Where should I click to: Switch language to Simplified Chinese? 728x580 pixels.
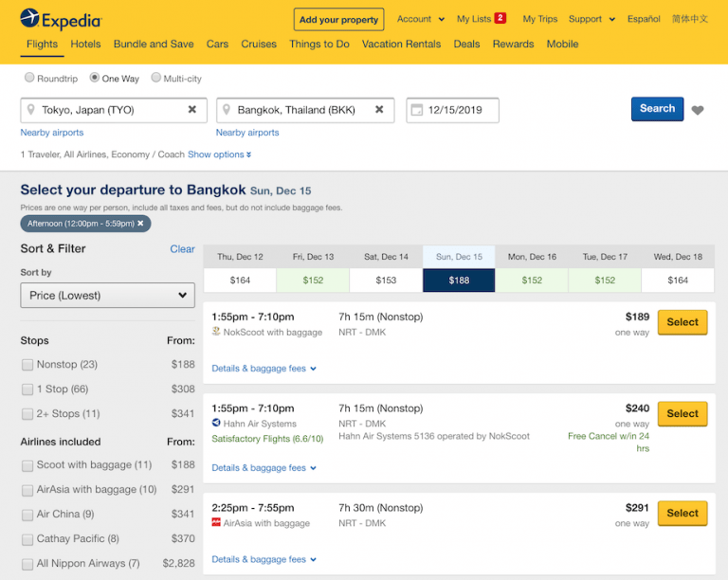tap(690, 19)
